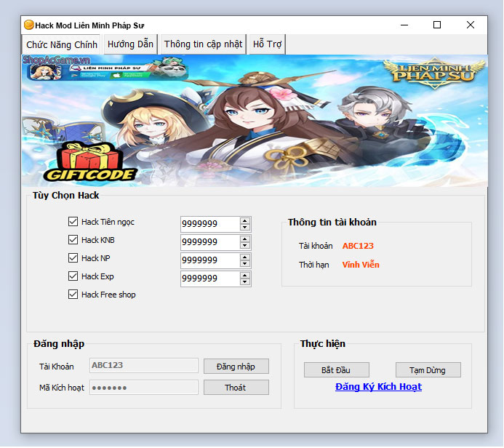Decrease the Hack NP value with down arrow
504x448 pixels.
(245, 264)
